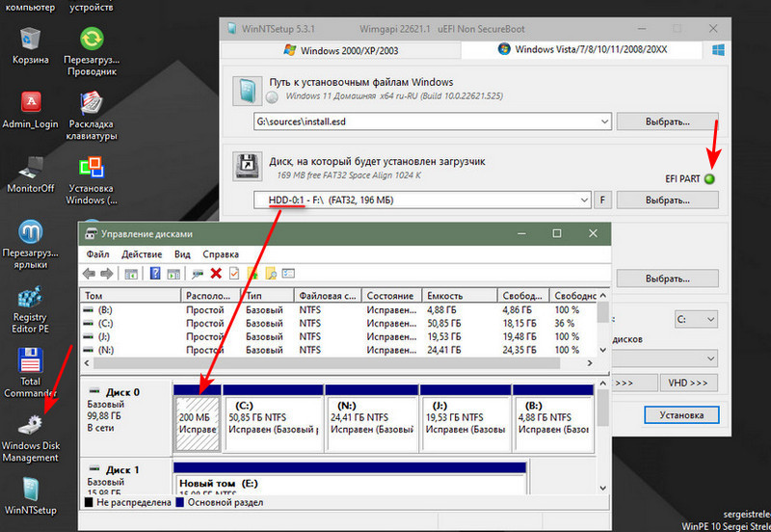Expand the G:\sources\install.esd path dropdown
Image resolution: width=771 pixels, height=532 pixels.
(604, 121)
